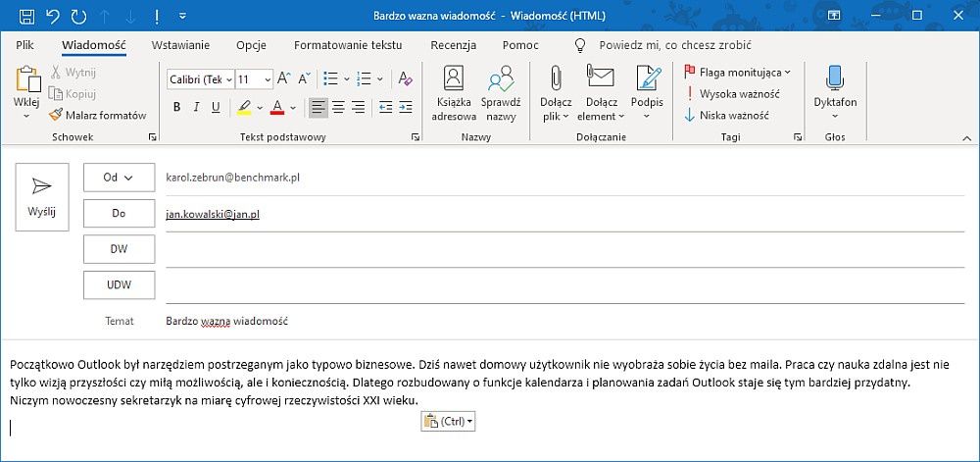Open the Podpis signature menu
This screenshot has height=462, width=980.
[647, 94]
